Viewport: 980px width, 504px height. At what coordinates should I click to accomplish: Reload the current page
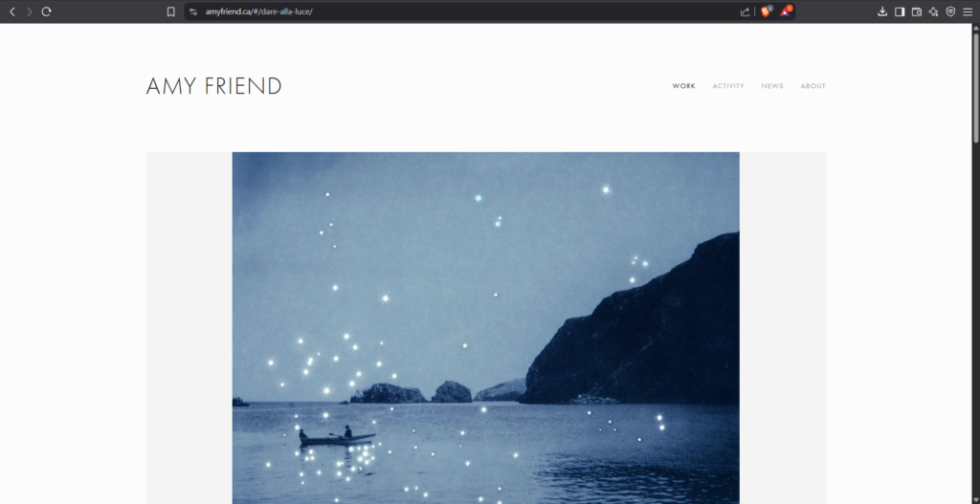[x=46, y=11]
